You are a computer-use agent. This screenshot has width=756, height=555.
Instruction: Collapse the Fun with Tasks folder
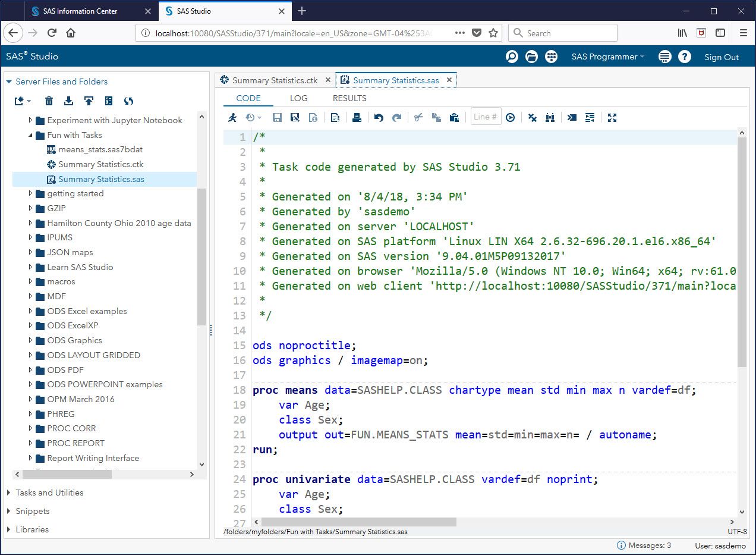(x=31, y=135)
